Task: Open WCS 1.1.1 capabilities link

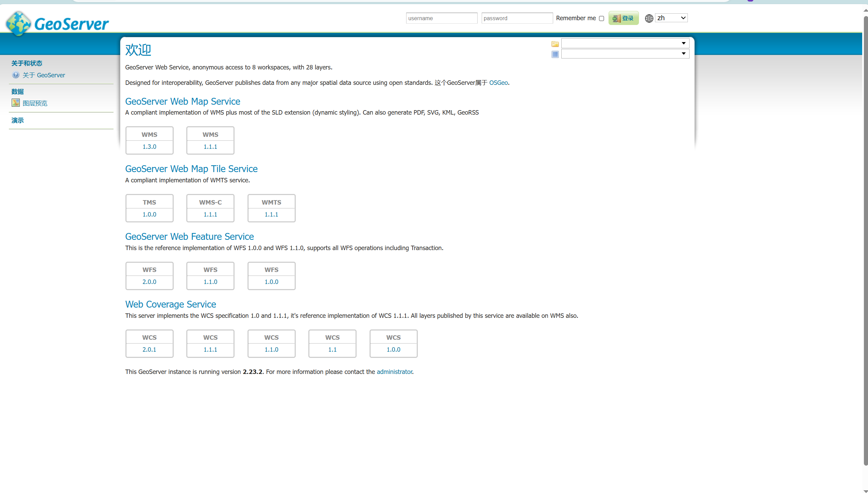Action: coord(210,350)
